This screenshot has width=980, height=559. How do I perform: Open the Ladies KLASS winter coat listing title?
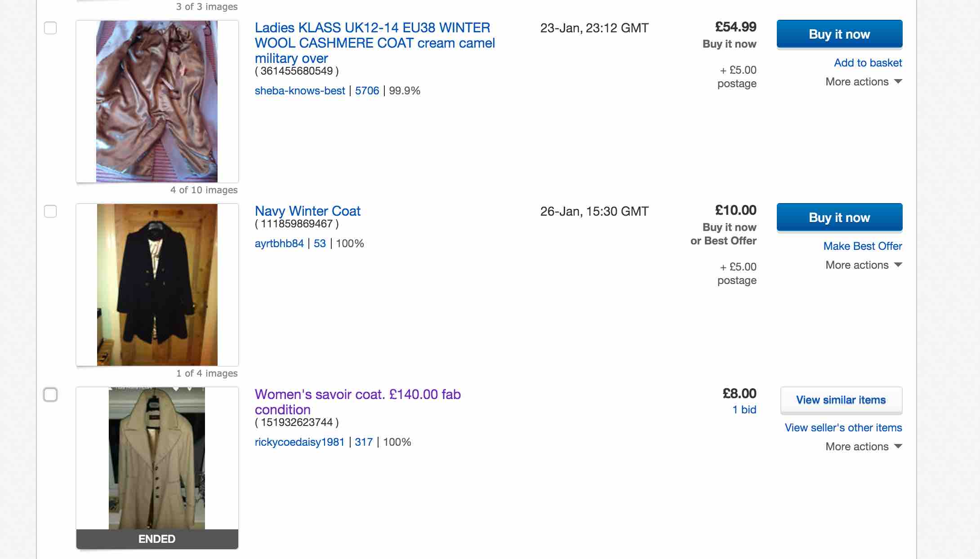tap(374, 43)
